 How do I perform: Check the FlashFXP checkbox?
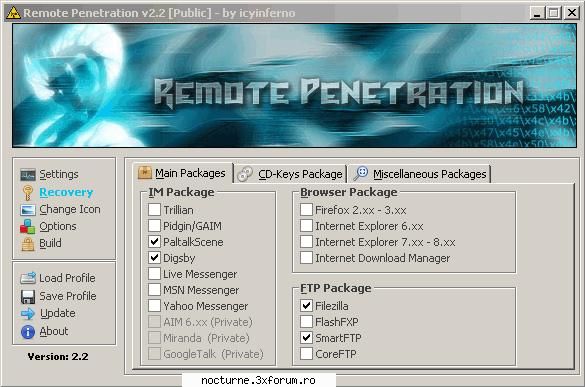306,322
